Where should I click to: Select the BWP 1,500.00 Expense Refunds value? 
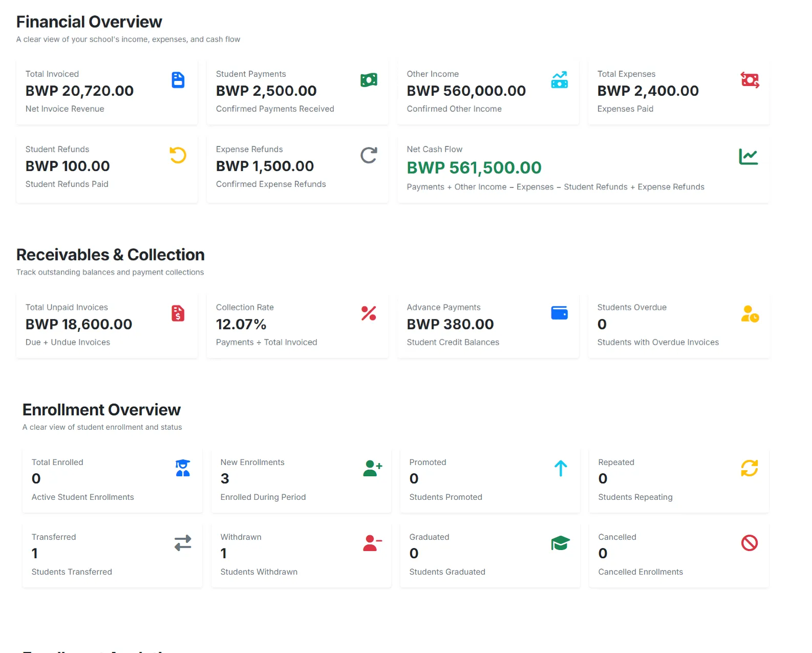point(265,166)
